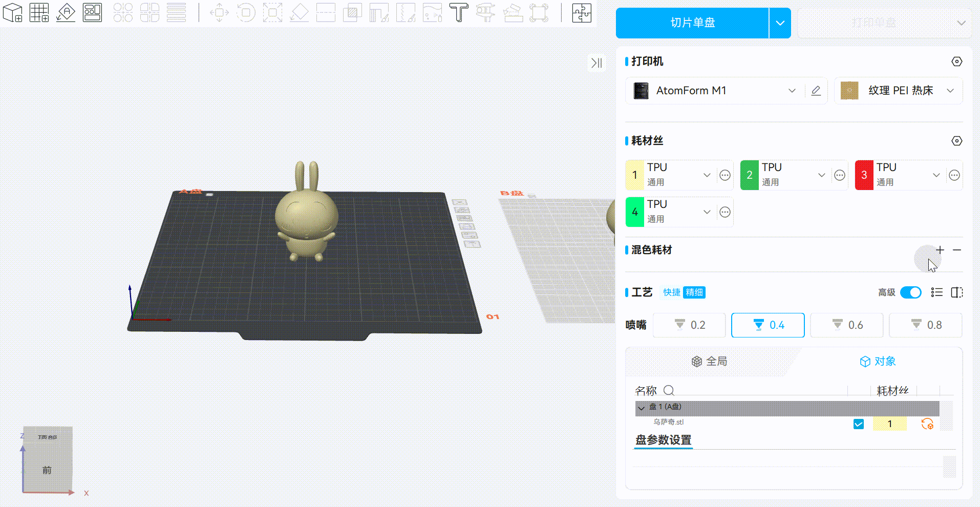Open printer settings gear icon
Screen dimensions: 980x507
[956, 61]
